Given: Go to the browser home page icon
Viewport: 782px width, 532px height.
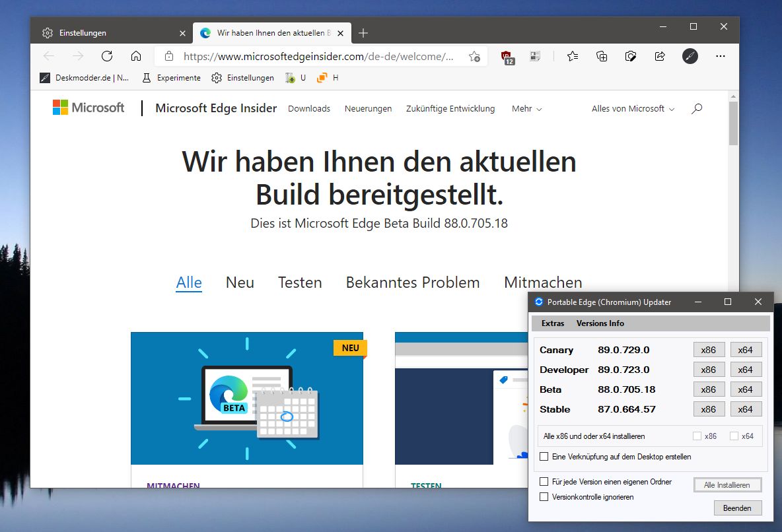Looking at the screenshot, I should coord(135,56).
